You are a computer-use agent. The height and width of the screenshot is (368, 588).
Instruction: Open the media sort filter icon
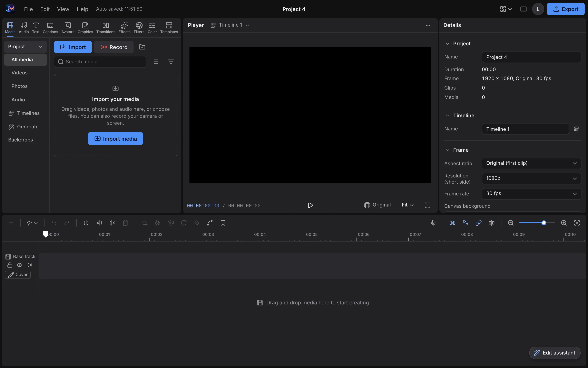(171, 62)
